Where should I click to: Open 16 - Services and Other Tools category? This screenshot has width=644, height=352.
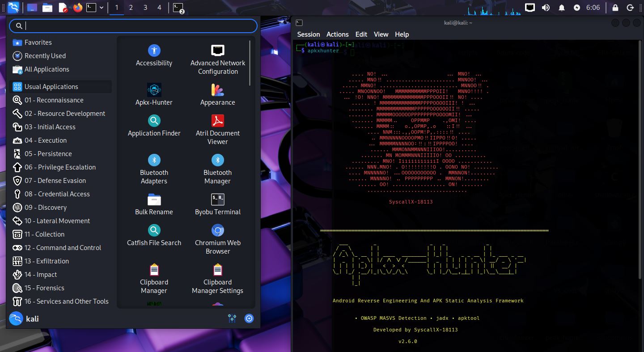tap(61, 301)
